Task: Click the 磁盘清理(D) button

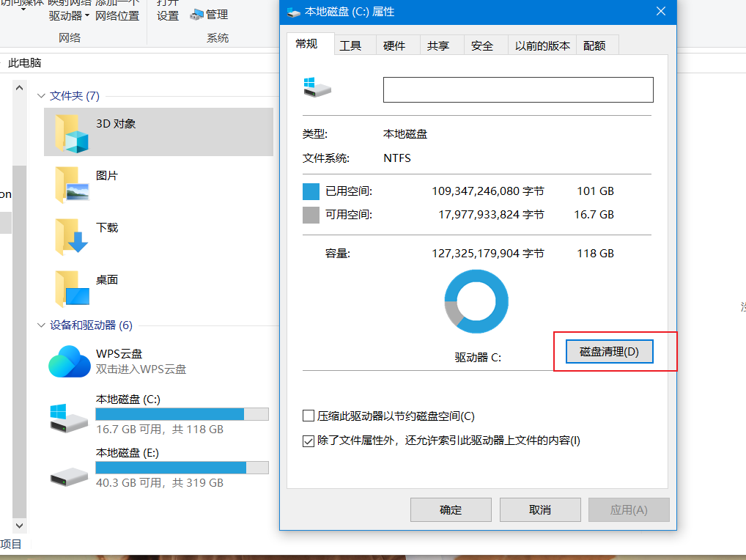Action: point(609,352)
